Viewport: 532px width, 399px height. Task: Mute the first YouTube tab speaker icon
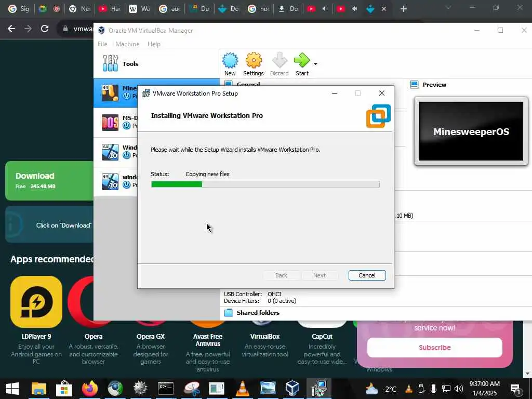tap(325, 9)
